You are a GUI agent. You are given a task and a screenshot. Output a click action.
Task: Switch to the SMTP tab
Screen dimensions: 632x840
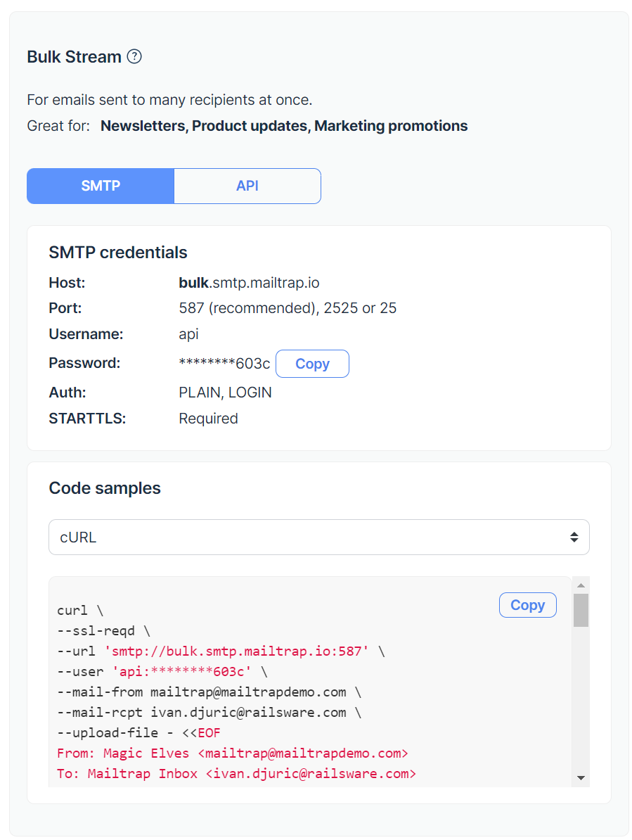[101, 186]
